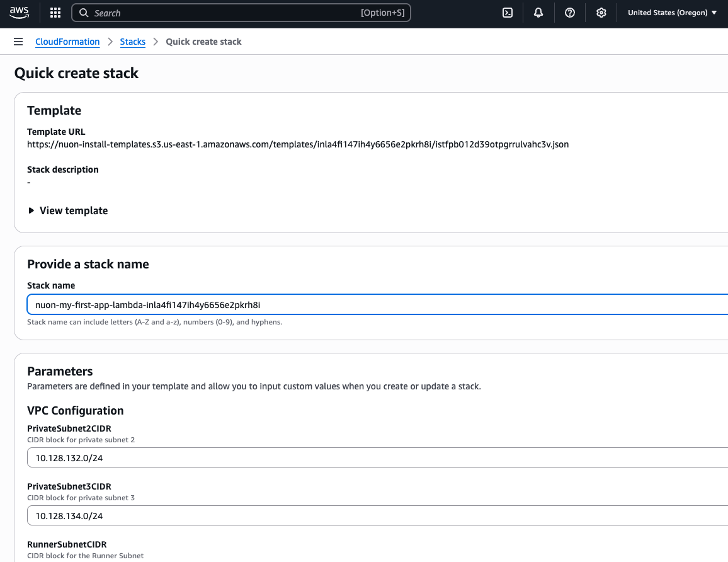Screen dimensions: 728x562
Task: Go to Stacks breadcrumb link
Action: click(132, 42)
